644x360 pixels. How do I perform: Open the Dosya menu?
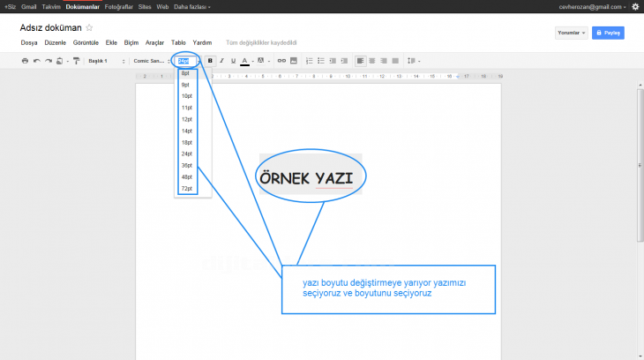(x=29, y=42)
